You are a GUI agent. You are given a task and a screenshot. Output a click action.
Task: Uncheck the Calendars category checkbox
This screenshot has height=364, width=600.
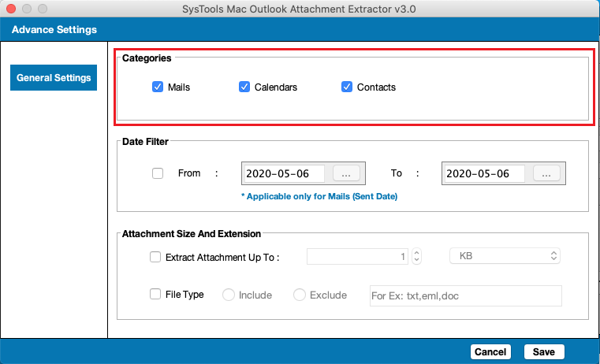[x=244, y=87]
